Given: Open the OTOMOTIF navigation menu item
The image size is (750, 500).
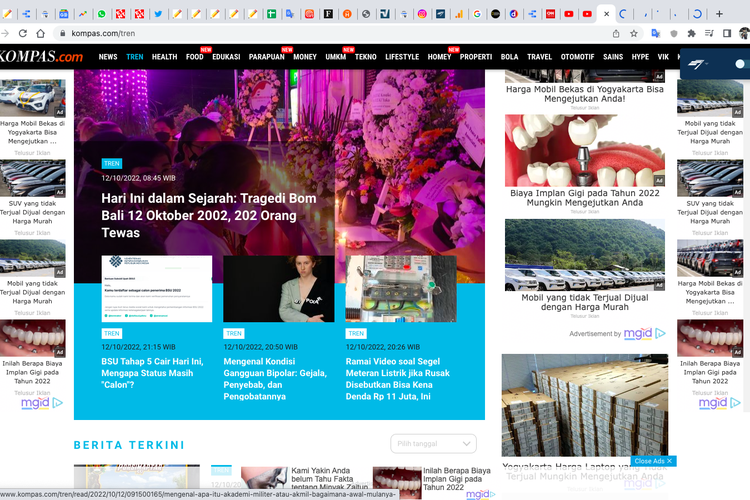Looking at the screenshot, I should pyautogui.click(x=577, y=57).
